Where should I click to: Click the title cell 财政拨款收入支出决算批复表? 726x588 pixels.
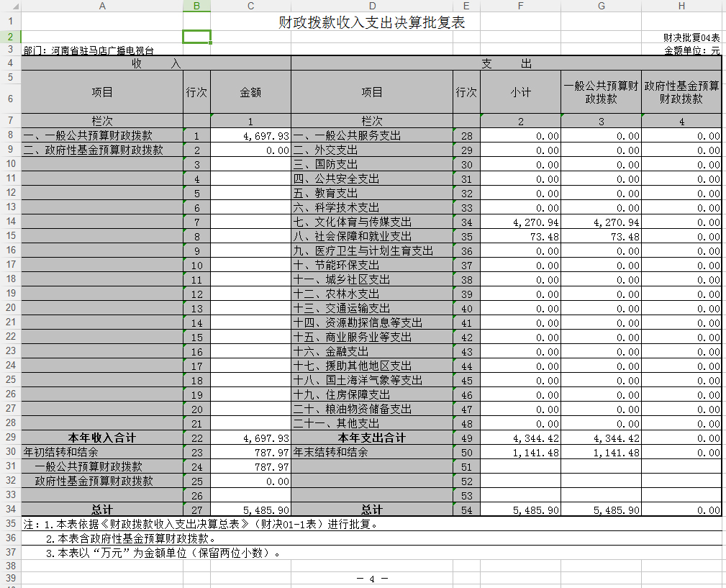(371, 22)
